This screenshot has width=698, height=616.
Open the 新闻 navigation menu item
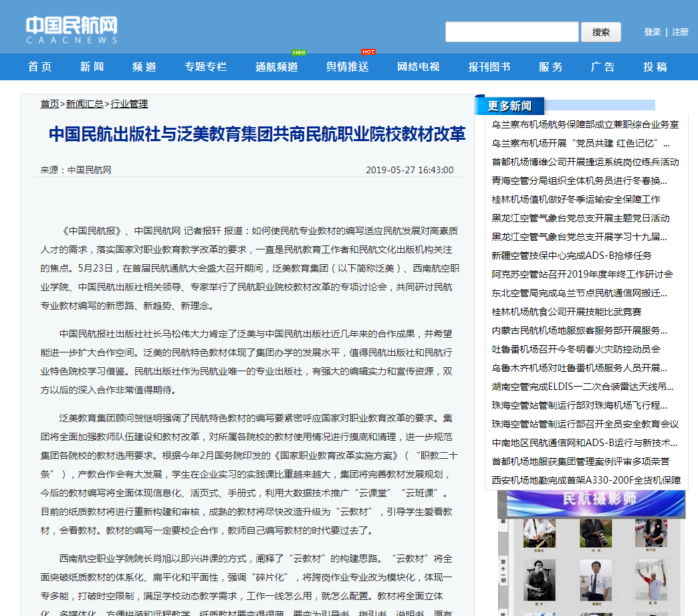point(92,67)
